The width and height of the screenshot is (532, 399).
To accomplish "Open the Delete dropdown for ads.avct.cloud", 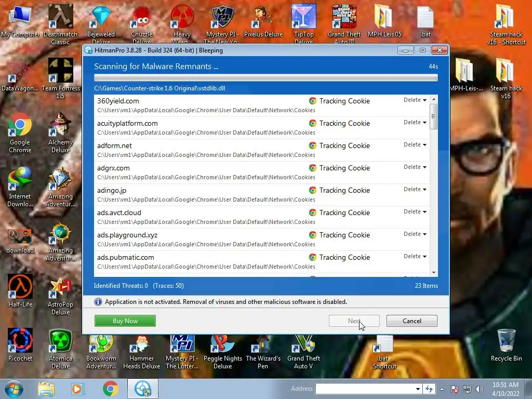I will (415, 212).
